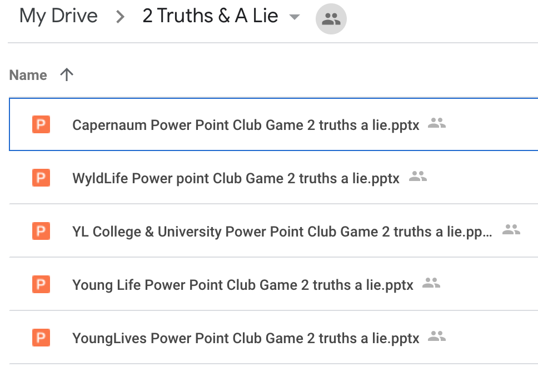Click shared icon next to WyldLife file
This screenshot has width=538, height=392.
(418, 177)
